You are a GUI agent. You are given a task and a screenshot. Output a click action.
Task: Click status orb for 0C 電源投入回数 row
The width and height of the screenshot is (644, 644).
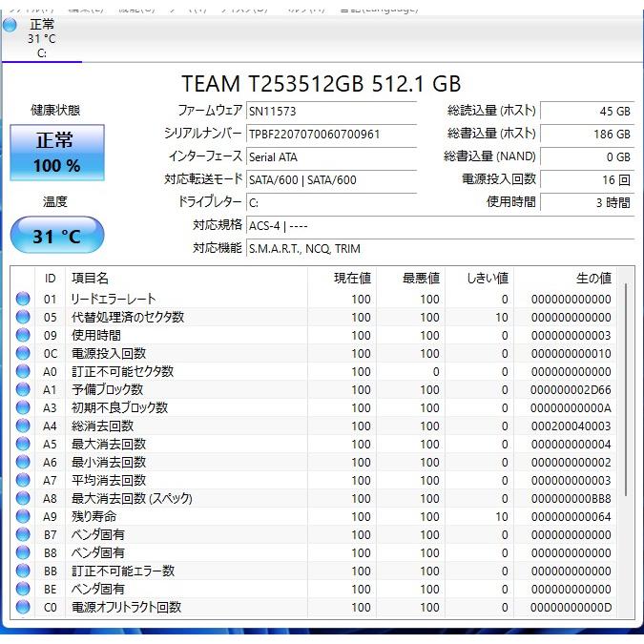tap(23, 353)
